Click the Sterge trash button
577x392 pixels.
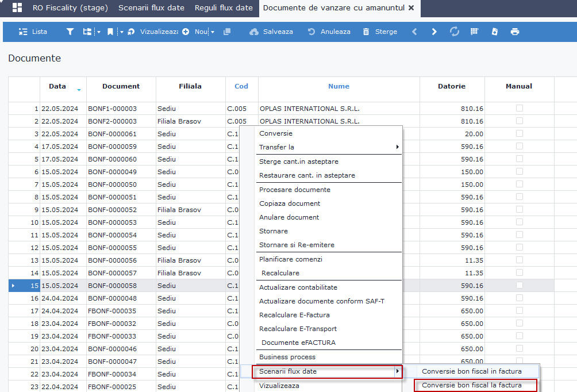[380, 32]
